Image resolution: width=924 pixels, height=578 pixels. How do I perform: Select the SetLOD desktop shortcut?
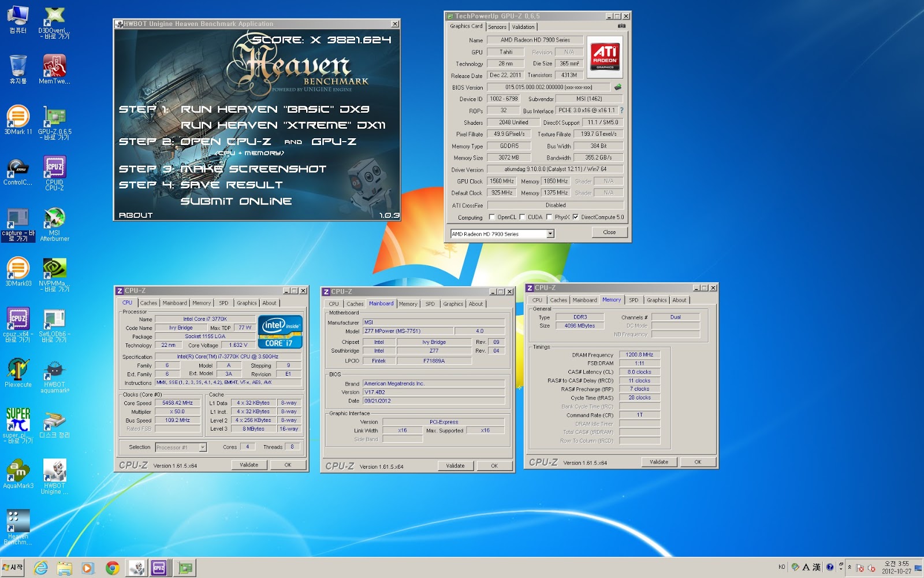coord(54,325)
